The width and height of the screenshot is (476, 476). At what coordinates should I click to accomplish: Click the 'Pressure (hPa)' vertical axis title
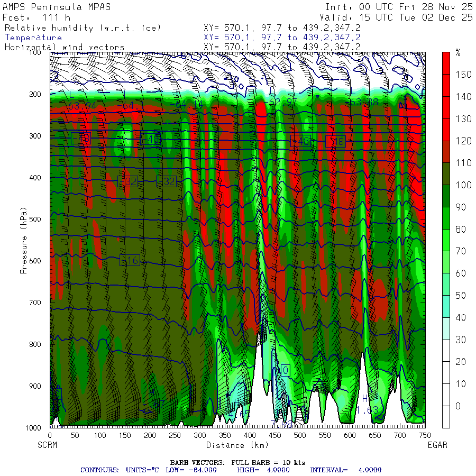(x=23, y=241)
